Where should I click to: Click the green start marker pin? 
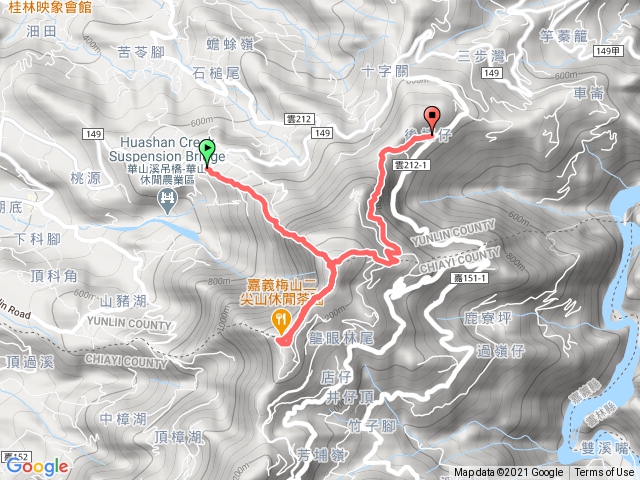[x=207, y=153]
